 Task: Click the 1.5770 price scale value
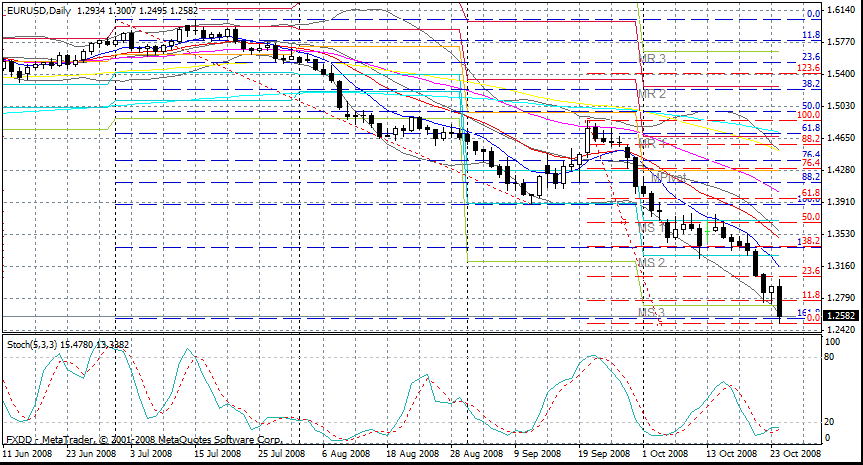(x=840, y=42)
